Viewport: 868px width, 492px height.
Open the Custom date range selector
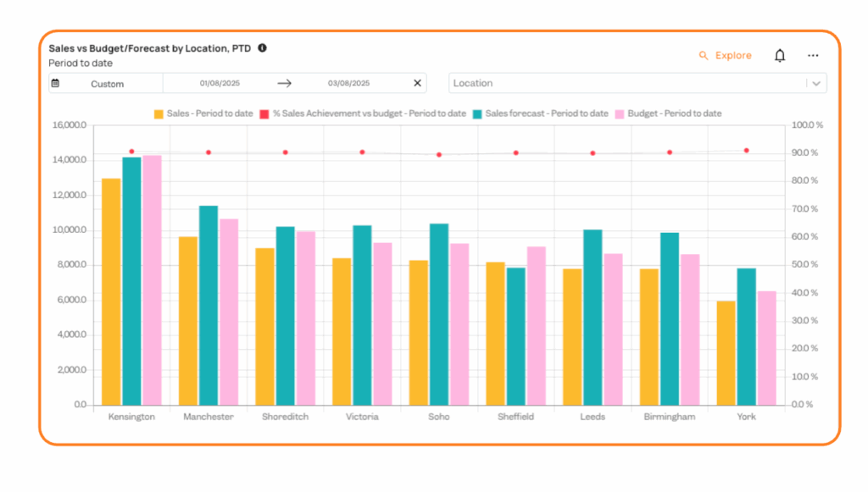(107, 84)
